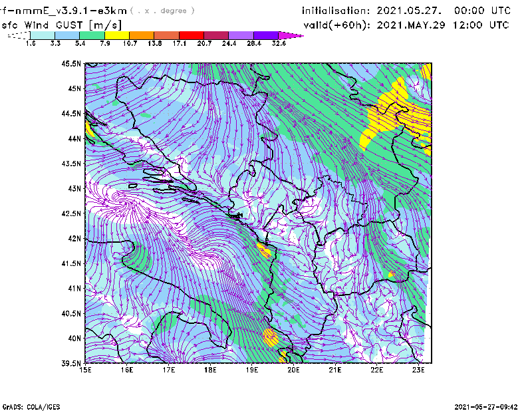Click the "44N" latitude label
Image resolution: width=532 pixels, height=411 pixels.
coord(74,138)
